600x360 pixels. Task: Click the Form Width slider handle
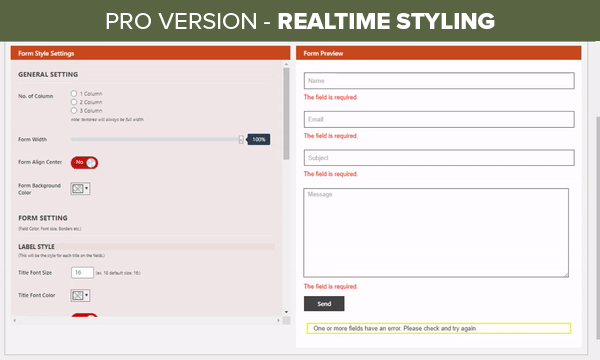pyautogui.click(x=241, y=139)
